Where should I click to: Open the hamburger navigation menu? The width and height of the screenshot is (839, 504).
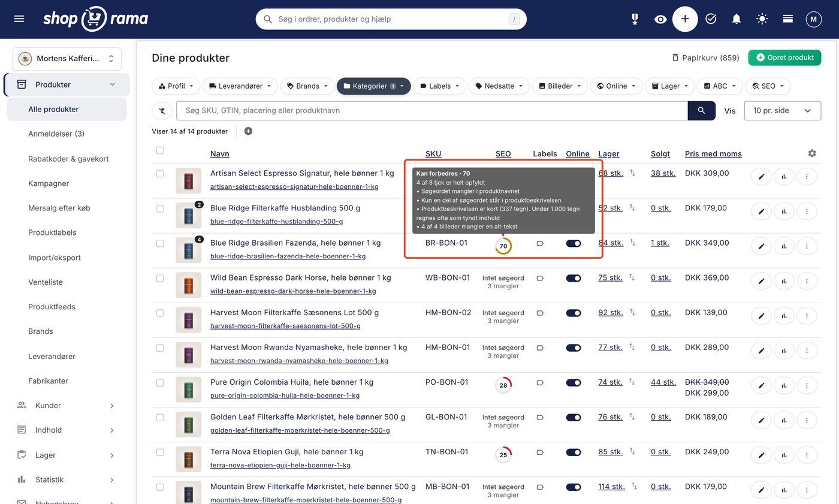point(19,19)
